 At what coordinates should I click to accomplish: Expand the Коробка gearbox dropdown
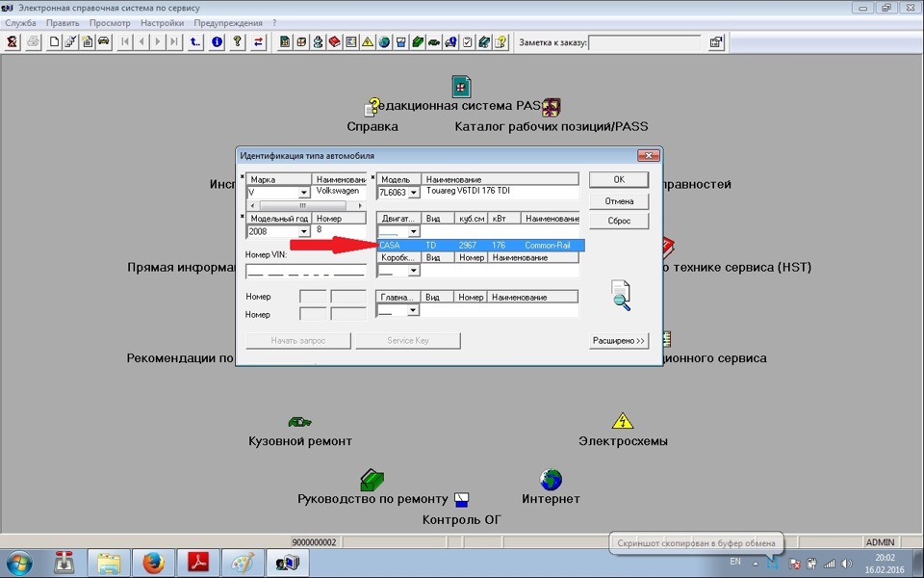[x=413, y=270]
